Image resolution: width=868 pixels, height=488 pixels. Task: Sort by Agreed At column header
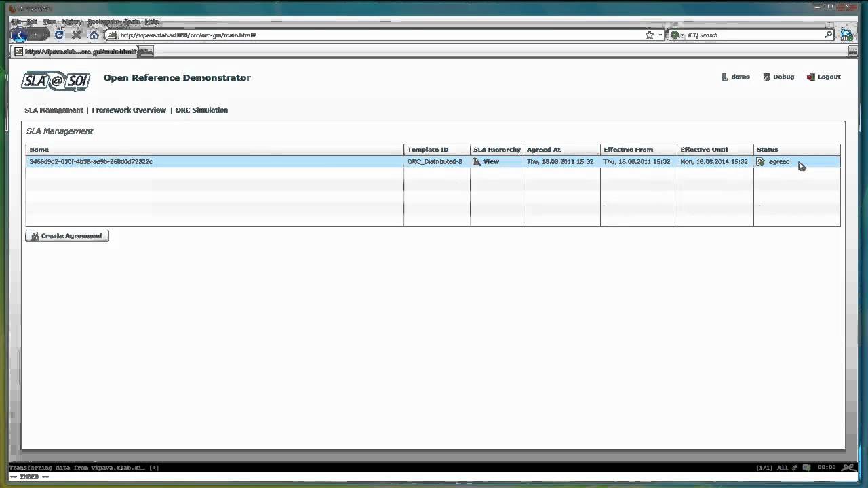(561, 150)
